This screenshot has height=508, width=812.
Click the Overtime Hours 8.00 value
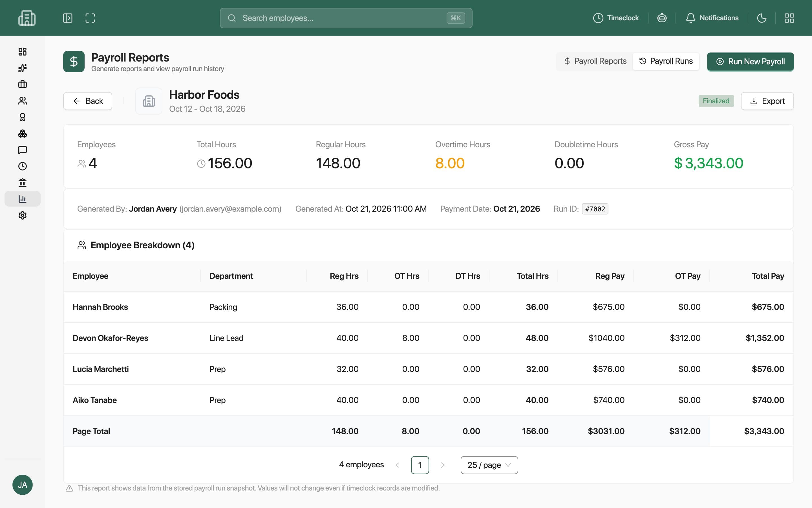(x=450, y=163)
